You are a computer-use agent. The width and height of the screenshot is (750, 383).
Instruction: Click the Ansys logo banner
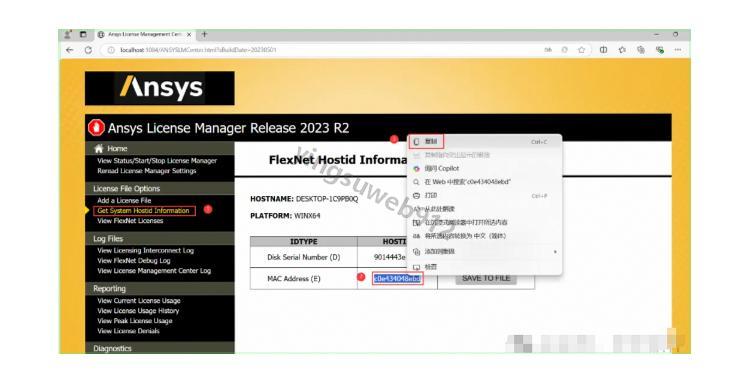coord(160,88)
